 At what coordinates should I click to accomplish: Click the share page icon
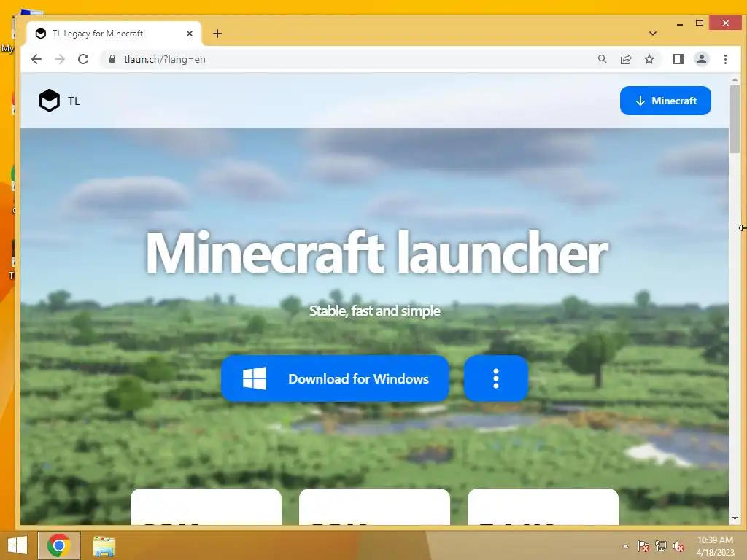625,59
